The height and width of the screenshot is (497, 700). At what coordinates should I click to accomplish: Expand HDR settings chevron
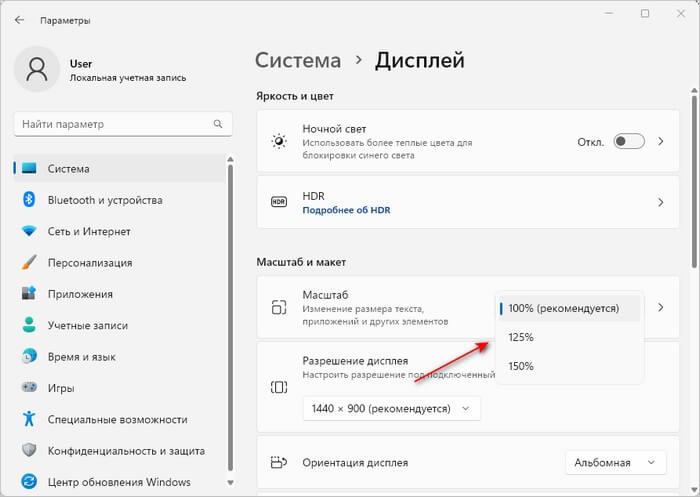click(x=660, y=202)
